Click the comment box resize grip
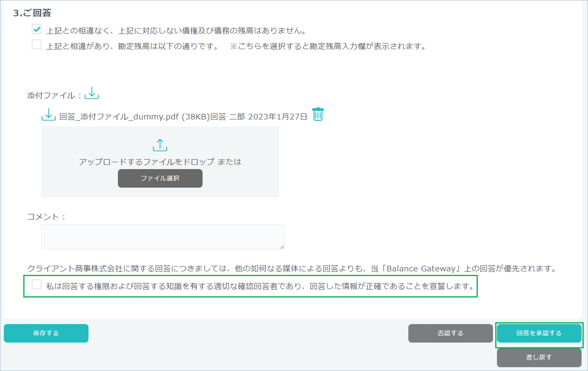The width and height of the screenshot is (588, 371). coord(282,247)
